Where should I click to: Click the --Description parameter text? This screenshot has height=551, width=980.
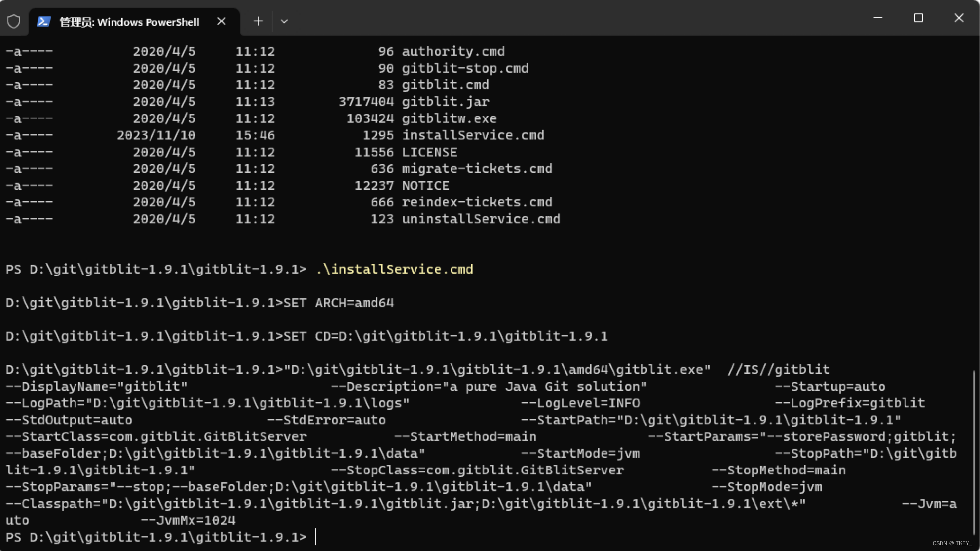pyautogui.click(x=489, y=387)
